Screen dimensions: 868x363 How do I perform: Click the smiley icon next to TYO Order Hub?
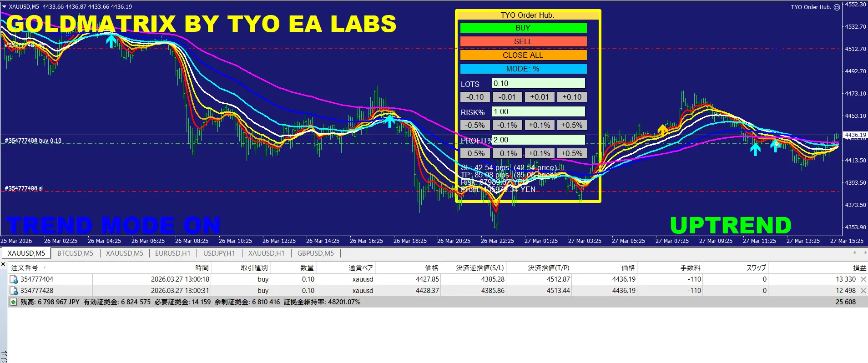(x=837, y=7)
